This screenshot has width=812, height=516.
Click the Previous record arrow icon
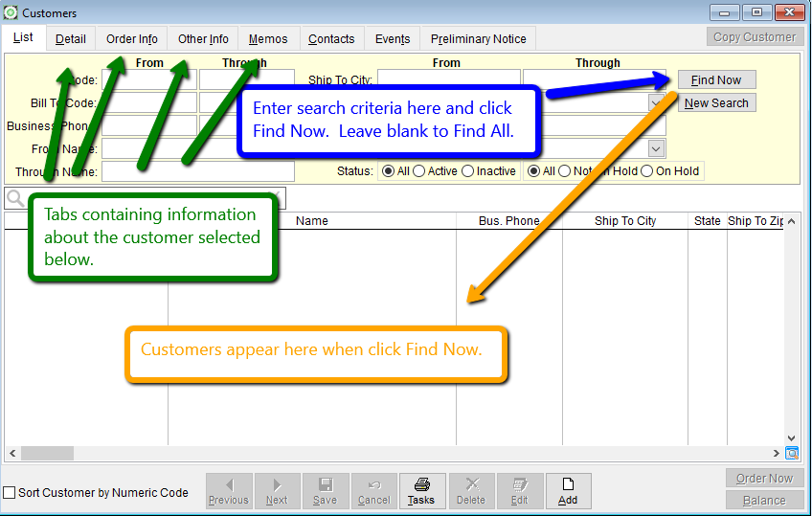coord(228,485)
